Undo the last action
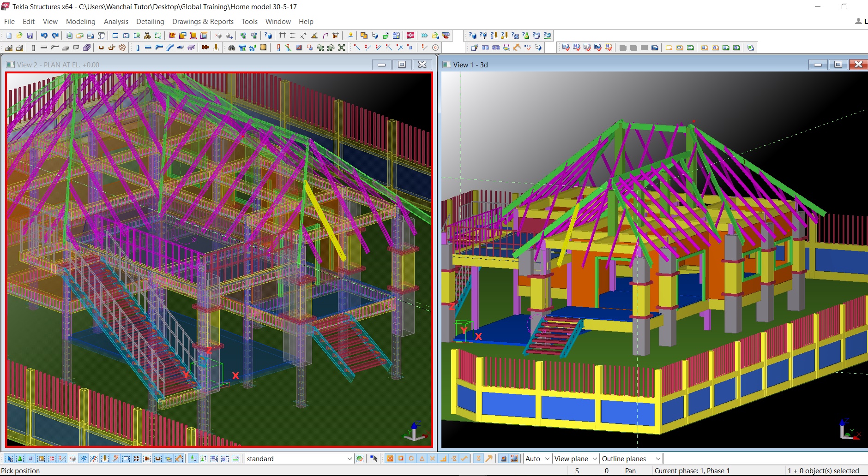 44,36
